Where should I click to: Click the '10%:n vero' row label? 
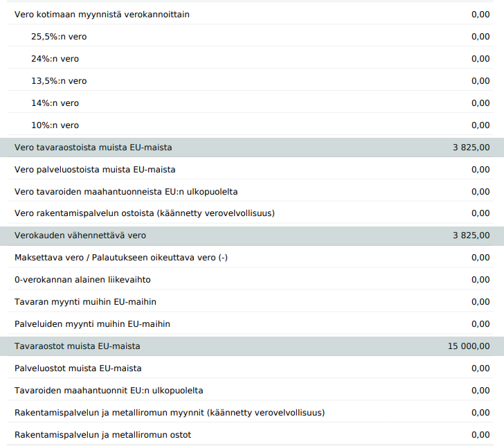coord(55,125)
